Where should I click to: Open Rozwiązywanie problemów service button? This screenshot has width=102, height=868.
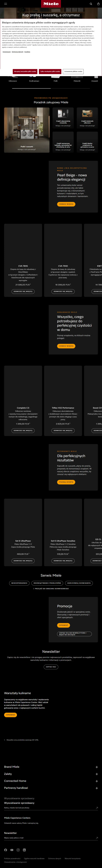pyautogui.click(x=47, y=583)
